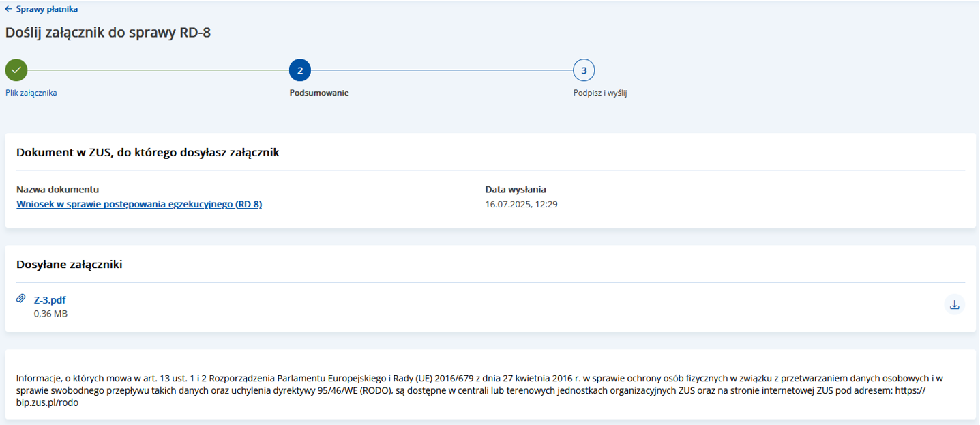
Task: Open the Z-3.pdf attachment
Action: [x=50, y=300]
